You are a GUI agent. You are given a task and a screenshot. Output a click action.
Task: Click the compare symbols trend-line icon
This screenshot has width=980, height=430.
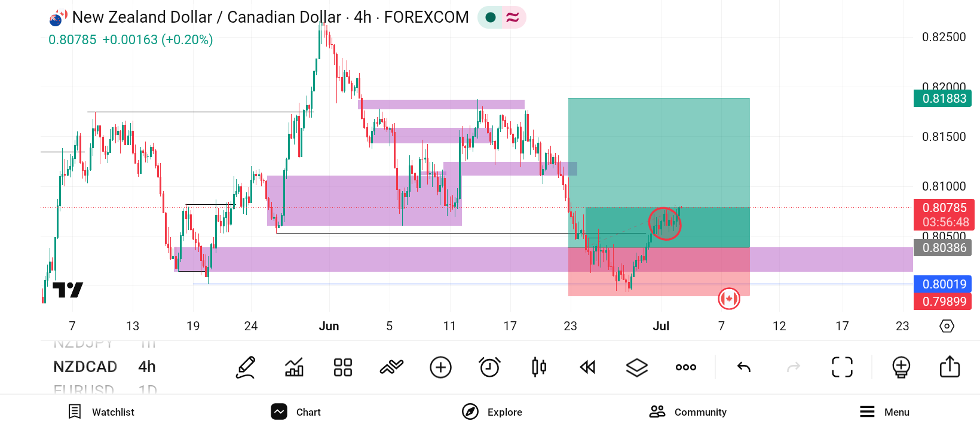392,367
